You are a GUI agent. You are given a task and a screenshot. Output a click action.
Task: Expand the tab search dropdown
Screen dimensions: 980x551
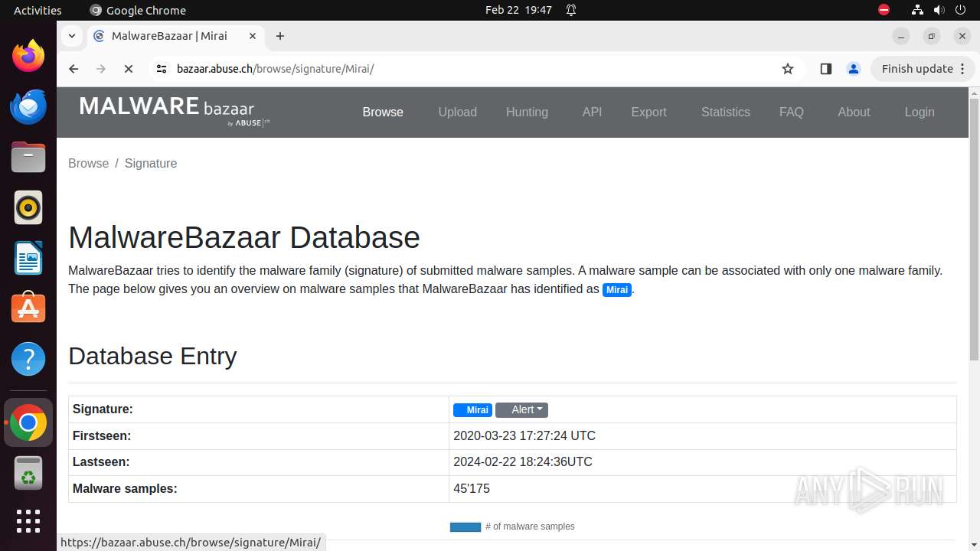tap(72, 36)
